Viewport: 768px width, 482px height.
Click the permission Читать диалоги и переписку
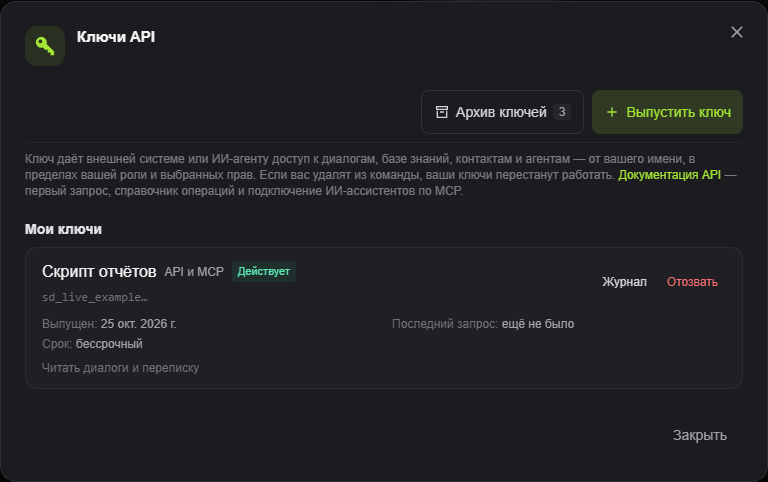pyautogui.click(x=120, y=368)
